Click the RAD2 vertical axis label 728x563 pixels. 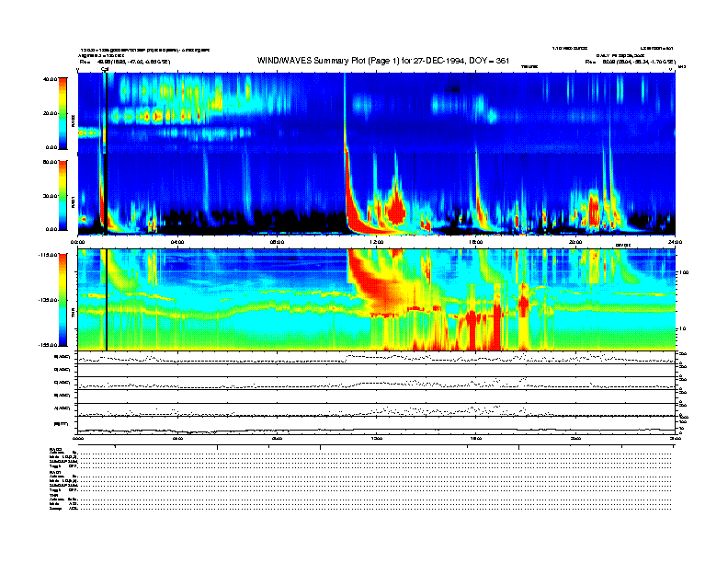[74, 121]
